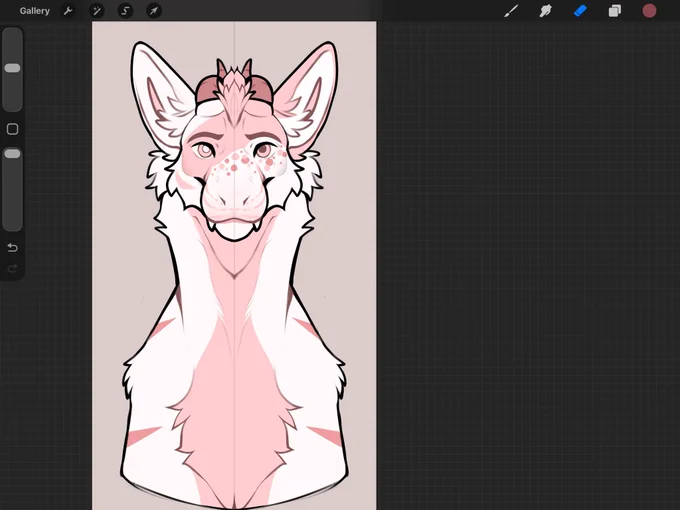Click the brush size slider handle
This screenshot has height=510, width=680.
pos(12,68)
